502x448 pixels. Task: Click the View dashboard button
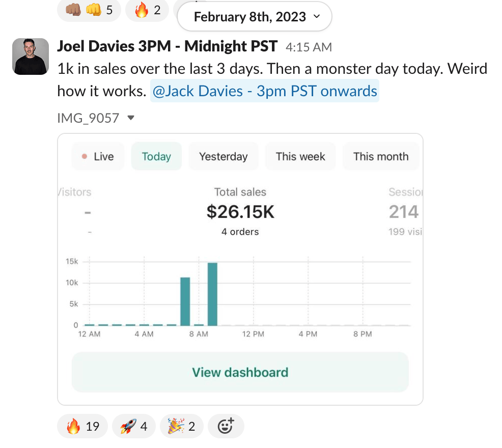240,372
